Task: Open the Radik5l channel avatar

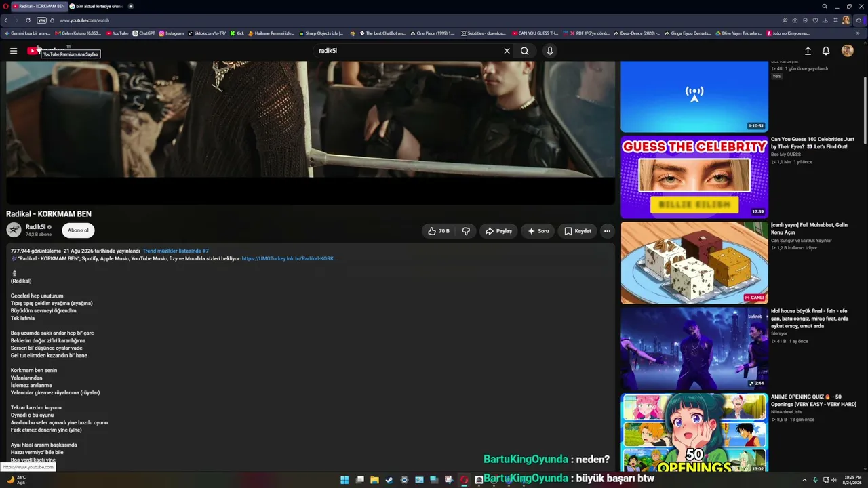Action: 14,230
